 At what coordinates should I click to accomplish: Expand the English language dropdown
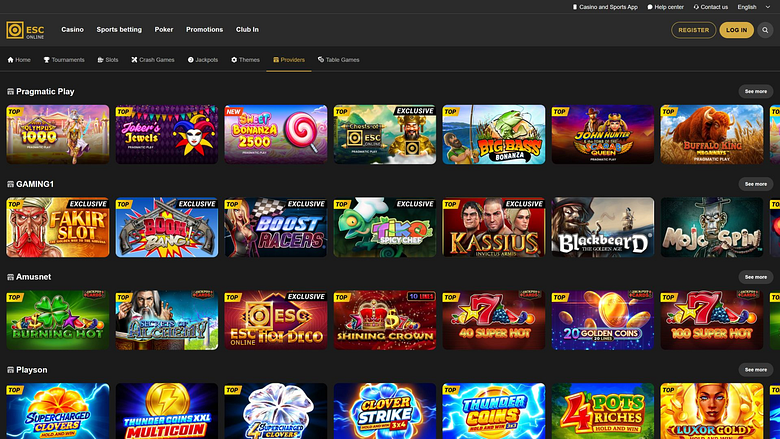(x=754, y=7)
